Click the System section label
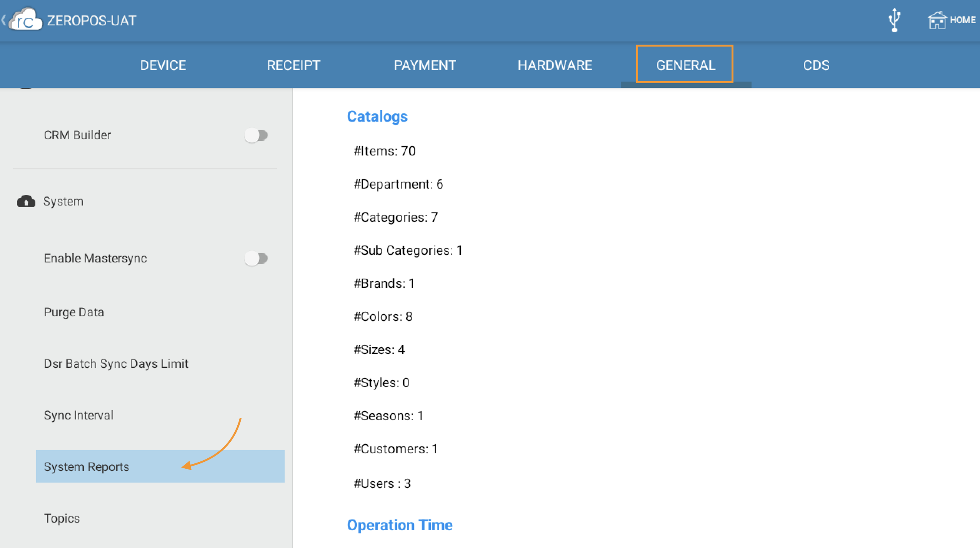This screenshot has width=980, height=548. coord(63,201)
